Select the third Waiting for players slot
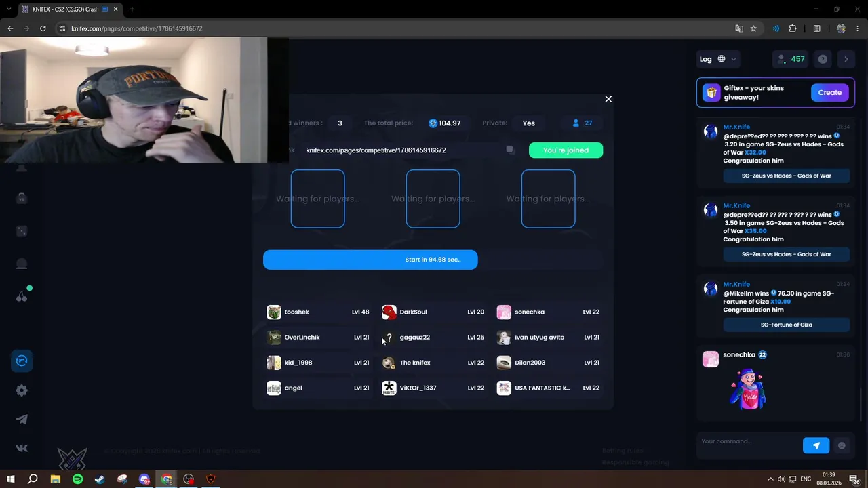The width and height of the screenshot is (868, 488). pyautogui.click(x=548, y=199)
